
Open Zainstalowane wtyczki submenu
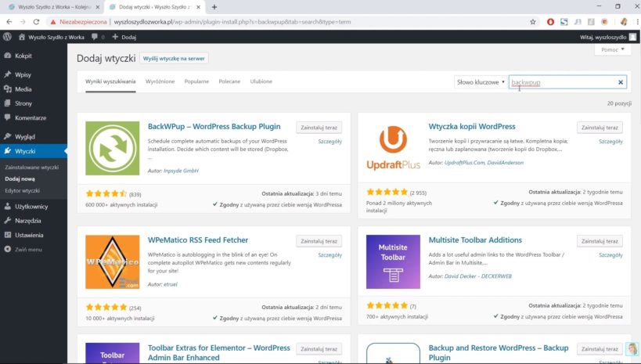[x=32, y=167]
